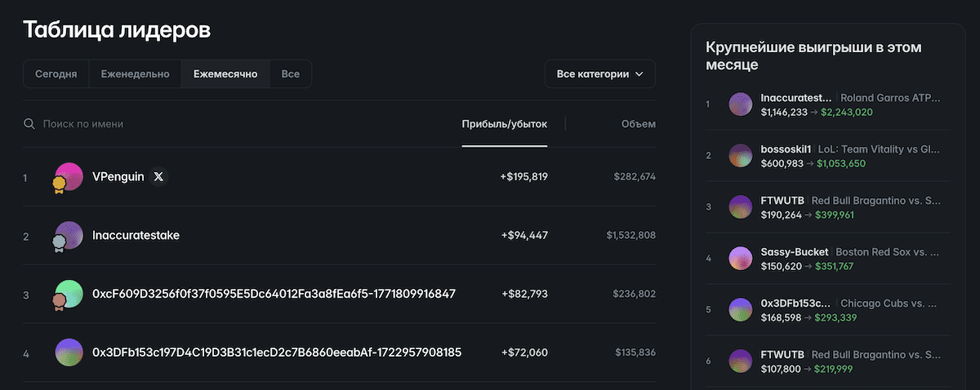Click the $282,674 volume value

[x=635, y=176]
